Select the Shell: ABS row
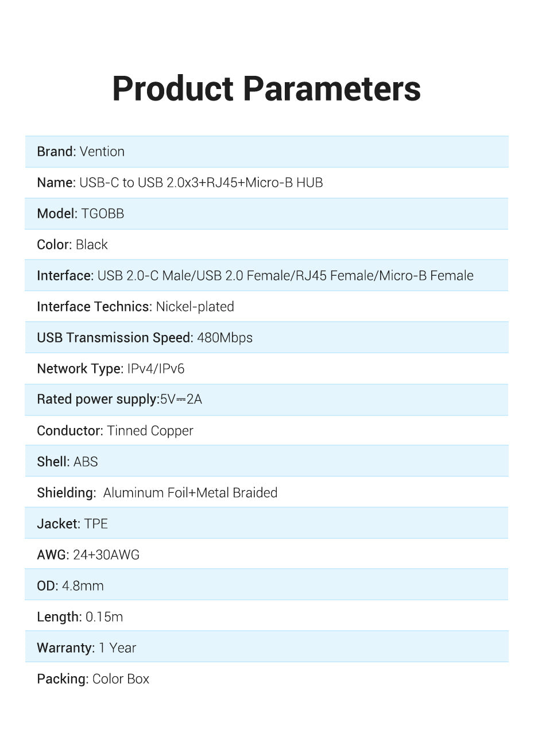Viewport: 534px width, 756px height. coord(67,462)
